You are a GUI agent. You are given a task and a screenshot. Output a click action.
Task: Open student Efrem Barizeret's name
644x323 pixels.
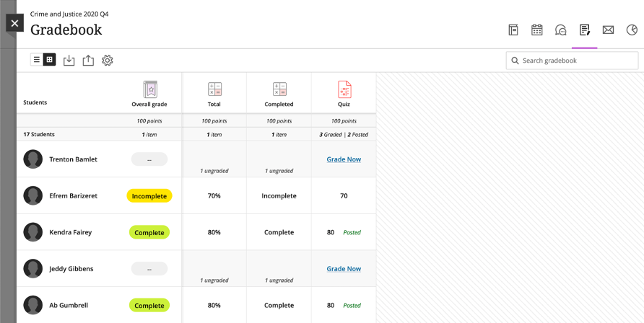pos(73,195)
